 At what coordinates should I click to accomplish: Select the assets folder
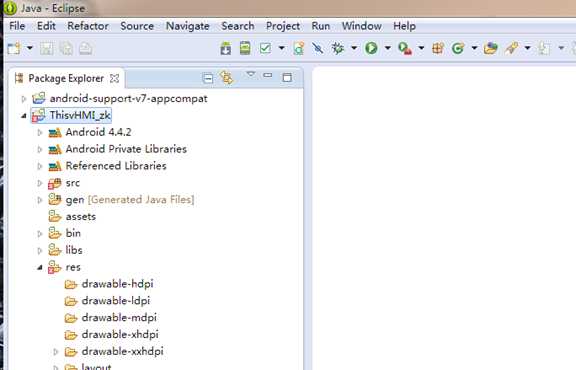tap(80, 217)
